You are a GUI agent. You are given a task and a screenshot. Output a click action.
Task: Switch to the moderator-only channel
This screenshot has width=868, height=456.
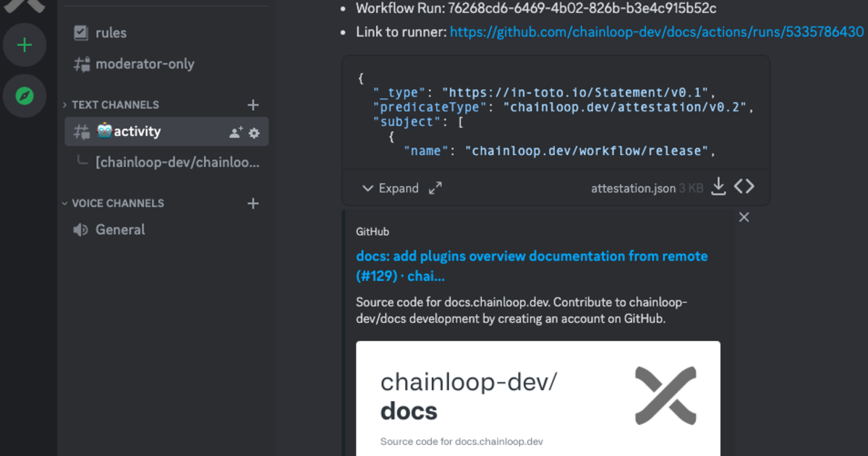[x=144, y=64]
